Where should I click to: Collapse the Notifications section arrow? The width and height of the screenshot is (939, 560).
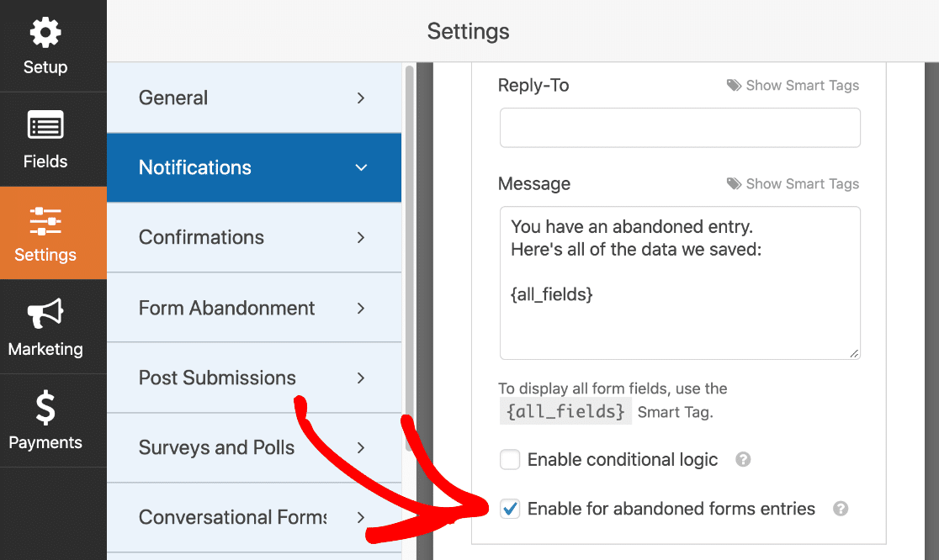coord(361,168)
